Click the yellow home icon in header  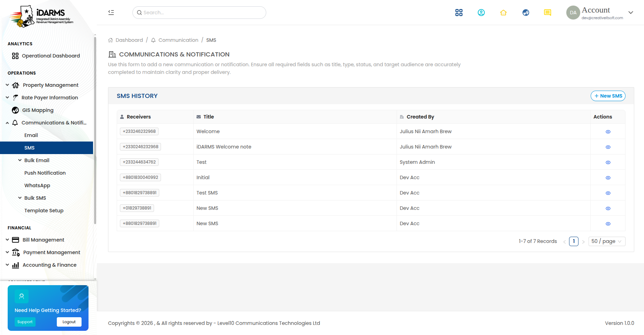[503, 13]
